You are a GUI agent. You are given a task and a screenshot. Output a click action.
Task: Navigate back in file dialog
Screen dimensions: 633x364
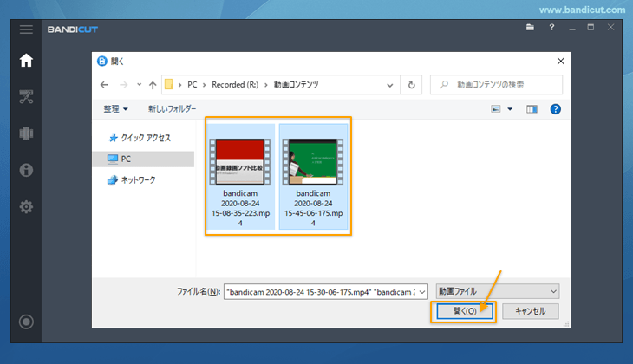105,85
